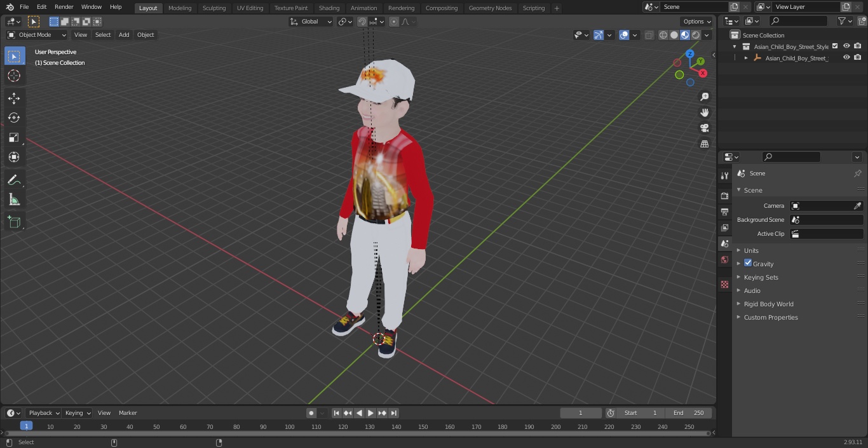The height and width of the screenshot is (448, 868).
Task: Toggle viewport overlays
Action: pos(624,35)
